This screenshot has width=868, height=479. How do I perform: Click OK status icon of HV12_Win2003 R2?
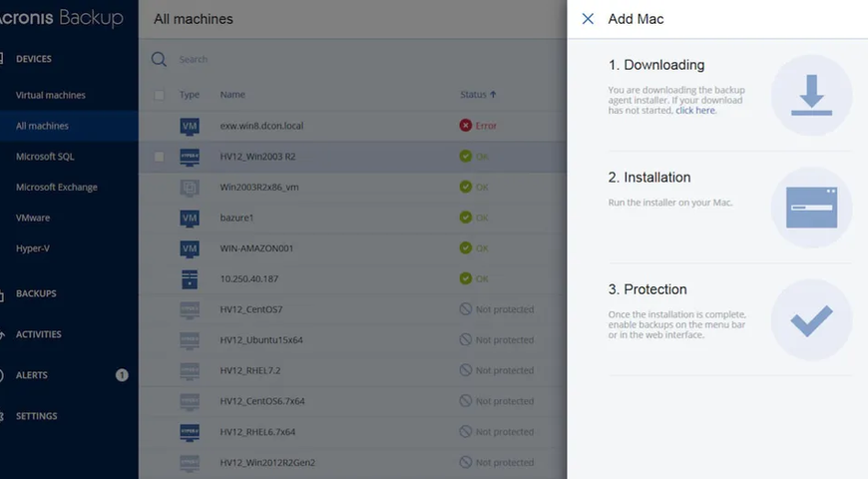[466, 156]
